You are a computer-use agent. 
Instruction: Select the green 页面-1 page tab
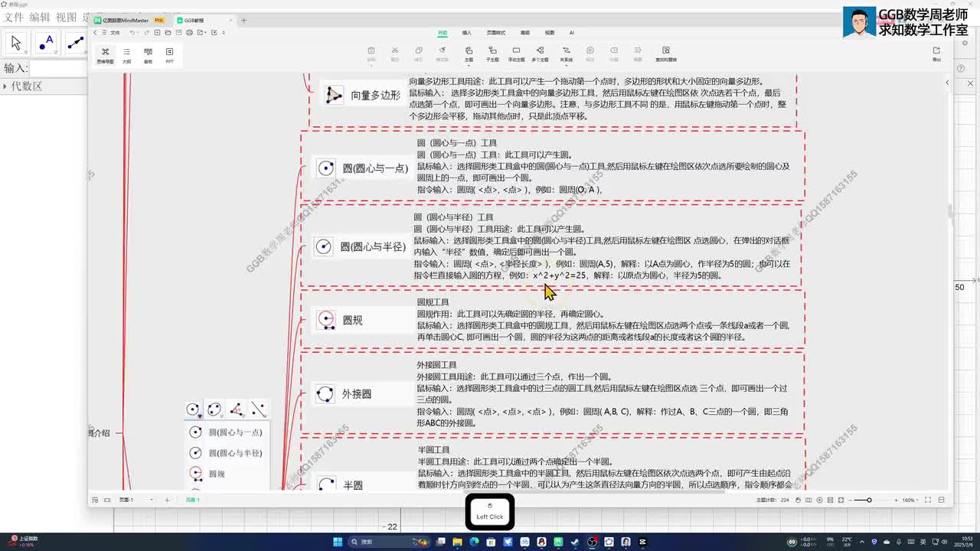tap(193, 500)
